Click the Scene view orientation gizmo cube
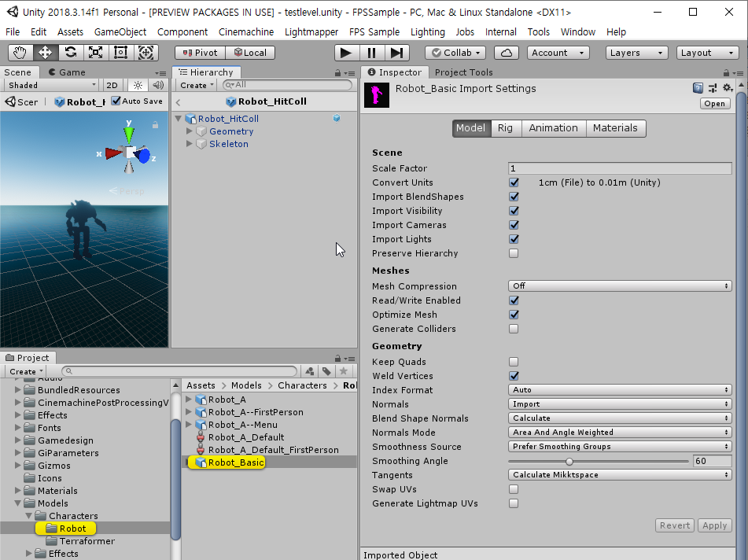 [130, 153]
